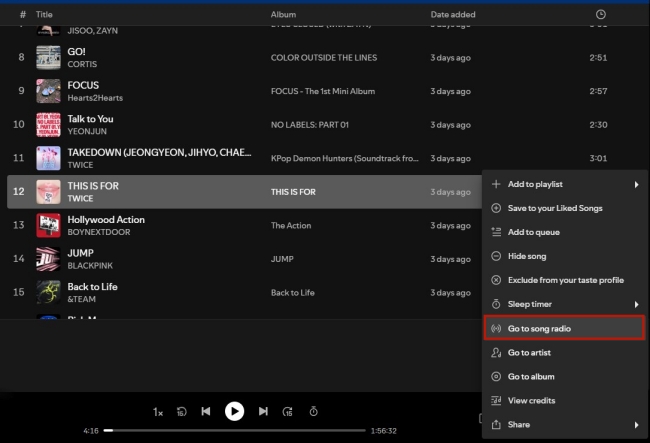Choose Share menu entry
Viewport: 650px width, 443px height.
[565, 425]
